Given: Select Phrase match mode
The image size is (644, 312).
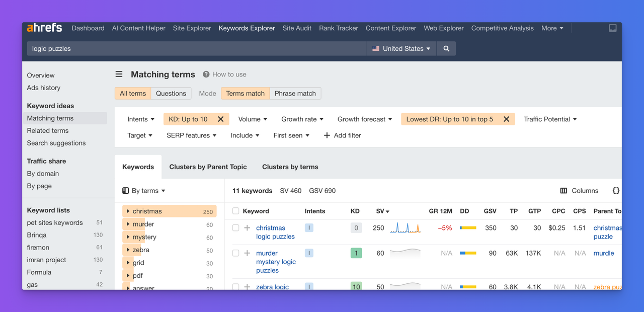Looking at the screenshot, I should pos(295,94).
